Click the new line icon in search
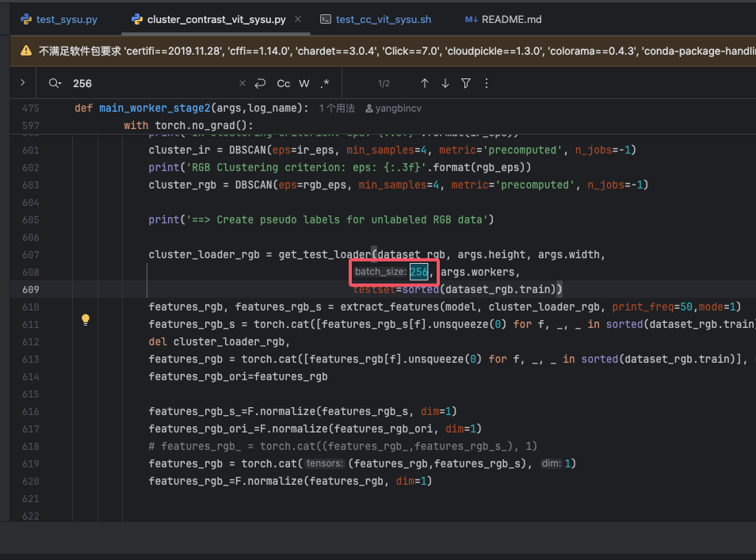This screenshot has height=560, width=756. (261, 83)
